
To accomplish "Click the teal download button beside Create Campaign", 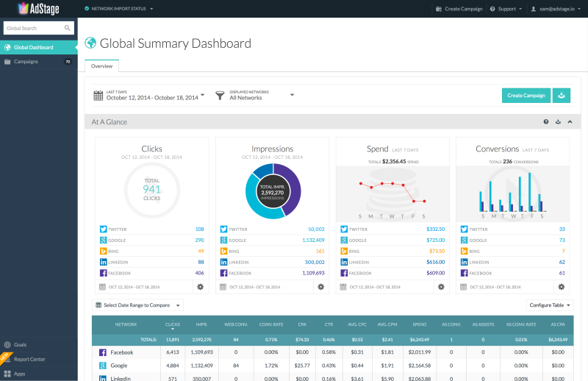I will click(x=562, y=95).
